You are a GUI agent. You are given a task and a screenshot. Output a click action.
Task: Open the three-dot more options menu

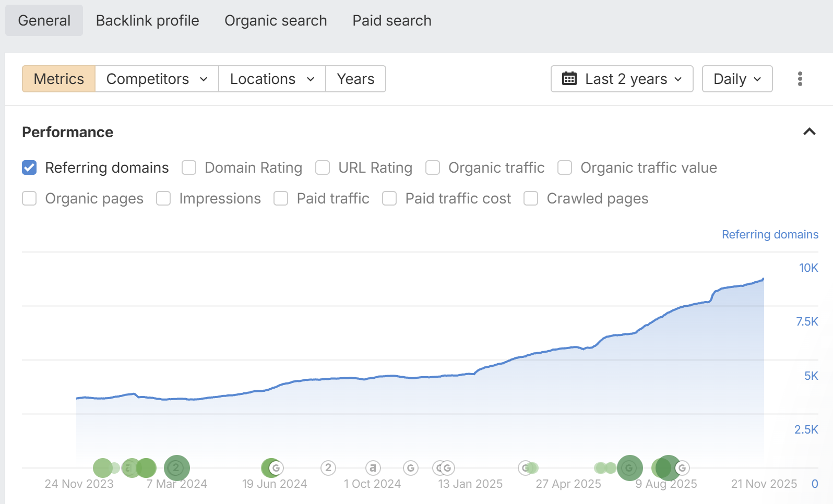[x=800, y=79]
